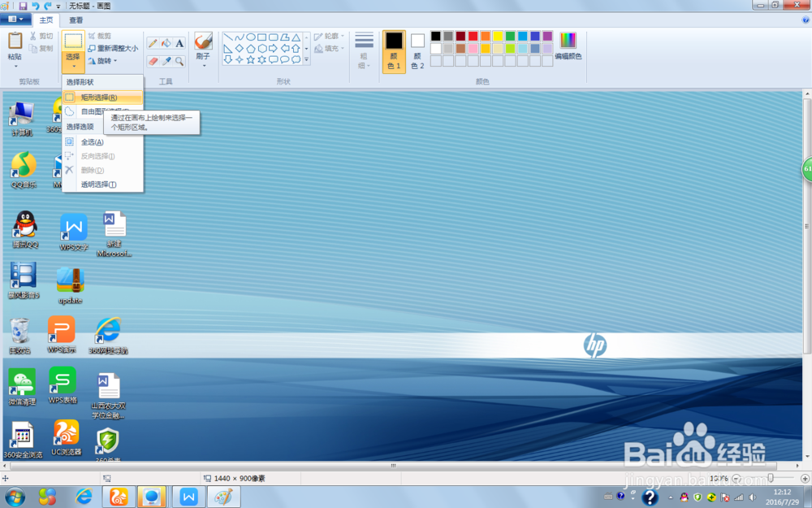Click the 刷子 brush icon
812x508 pixels.
point(203,41)
